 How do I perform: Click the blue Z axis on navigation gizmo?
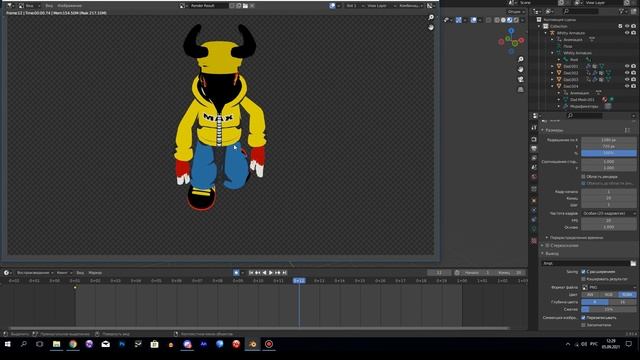[511, 31]
